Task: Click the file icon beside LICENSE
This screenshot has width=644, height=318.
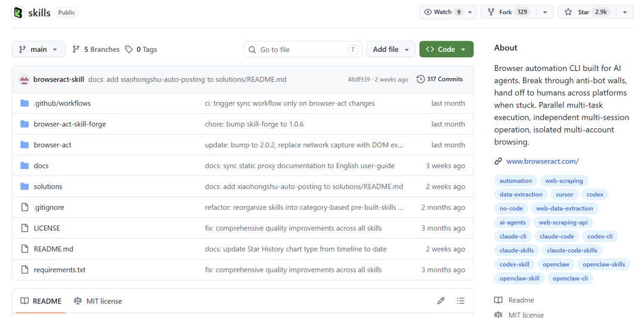Action: 25,228
